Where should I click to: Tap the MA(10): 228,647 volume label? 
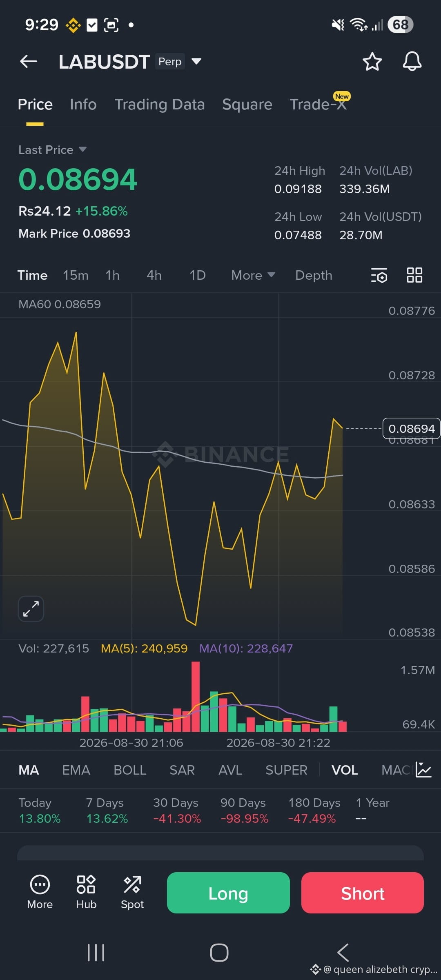pyautogui.click(x=246, y=648)
